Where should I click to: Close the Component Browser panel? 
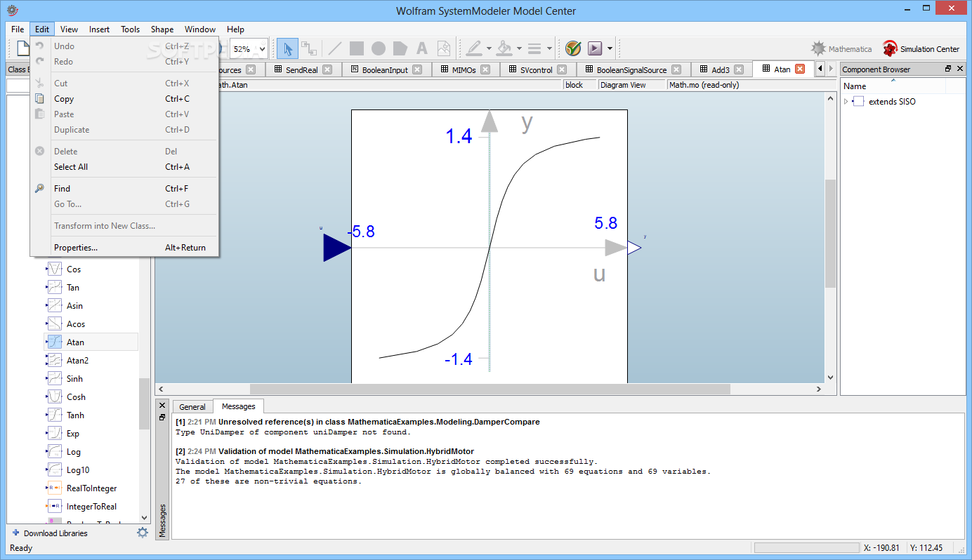(x=960, y=69)
